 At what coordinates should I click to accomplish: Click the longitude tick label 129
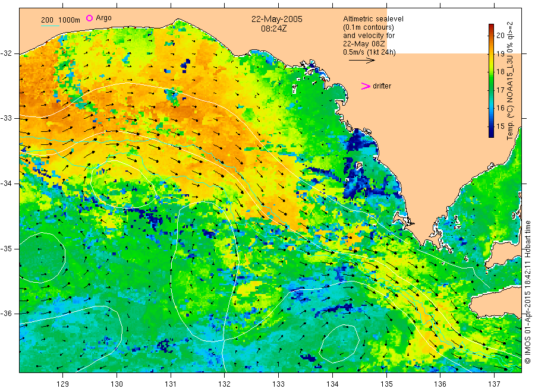coord(63,384)
